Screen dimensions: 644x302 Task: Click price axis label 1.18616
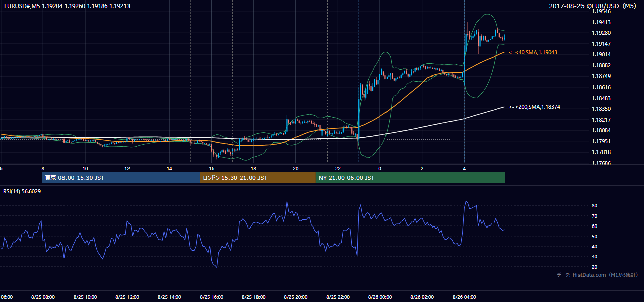601,87
